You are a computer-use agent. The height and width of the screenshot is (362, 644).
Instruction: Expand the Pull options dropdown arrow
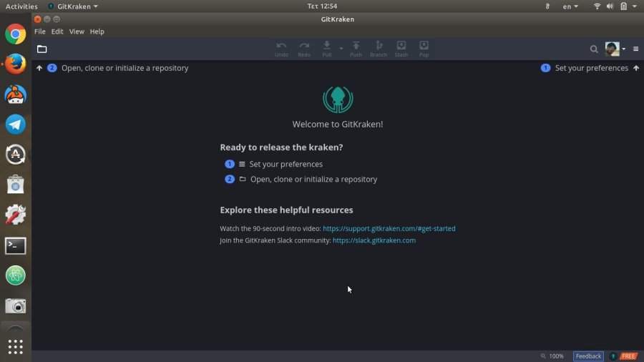[x=341, y=49]
